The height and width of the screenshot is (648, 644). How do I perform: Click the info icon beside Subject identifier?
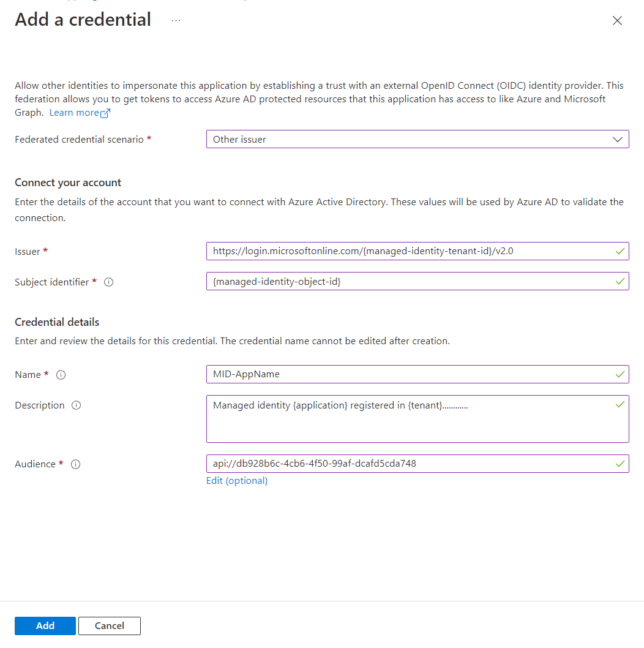click(x=108, y=282)
